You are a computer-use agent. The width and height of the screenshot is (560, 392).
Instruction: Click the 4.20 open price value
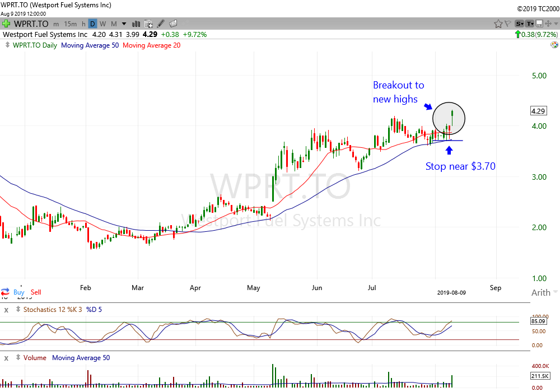[99, 35]
